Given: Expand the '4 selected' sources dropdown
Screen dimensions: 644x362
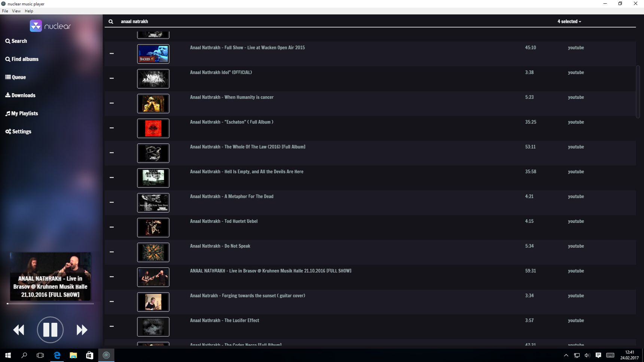Looking at the screenshot, I should (x=569, y=22).
